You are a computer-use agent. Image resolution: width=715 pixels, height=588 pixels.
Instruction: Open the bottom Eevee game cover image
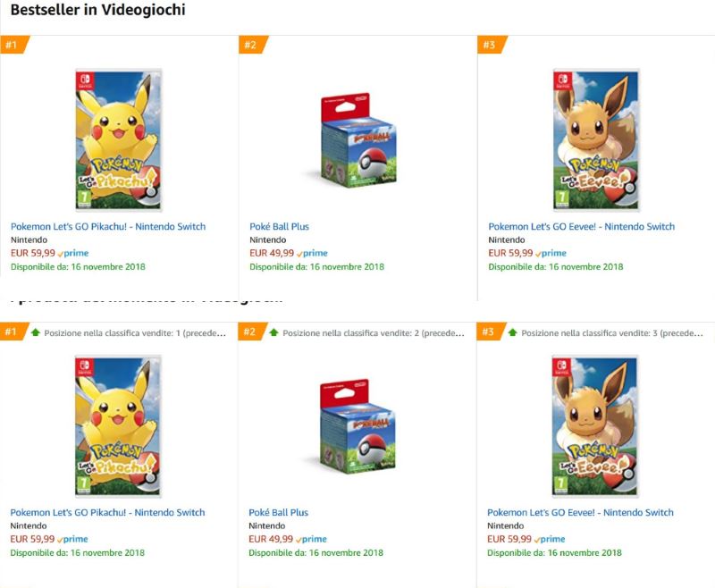(596, 425)
